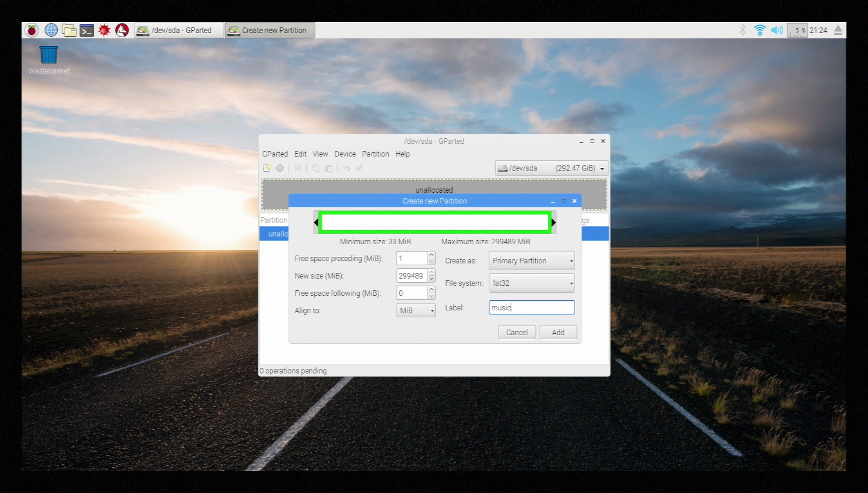This screenshot has height=493, width=868.
Task: Open the Raspberry Pi main menu
Action: [x=32, y=30]
